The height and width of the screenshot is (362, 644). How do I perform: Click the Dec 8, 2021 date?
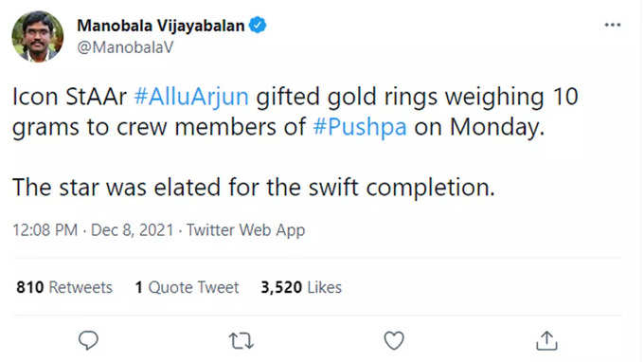133,229
